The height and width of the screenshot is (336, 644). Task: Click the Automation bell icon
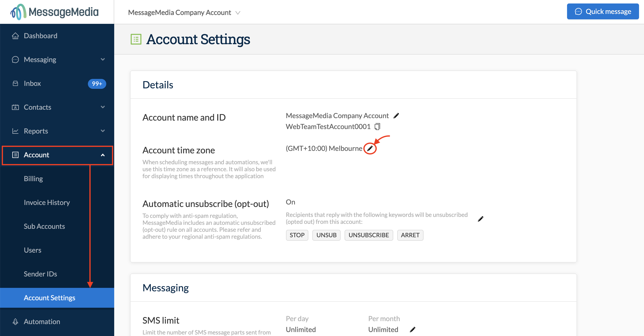pos(15,322)
